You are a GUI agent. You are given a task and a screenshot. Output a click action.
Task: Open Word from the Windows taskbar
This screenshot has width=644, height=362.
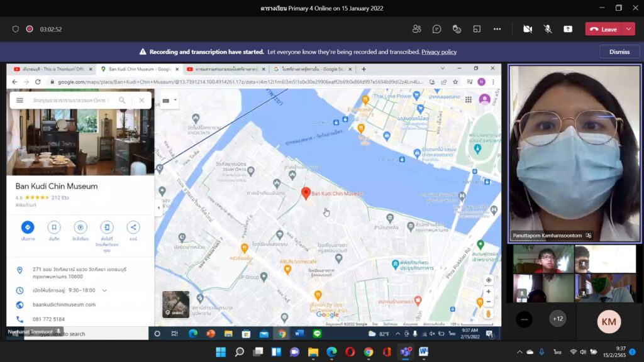point(423,352)
